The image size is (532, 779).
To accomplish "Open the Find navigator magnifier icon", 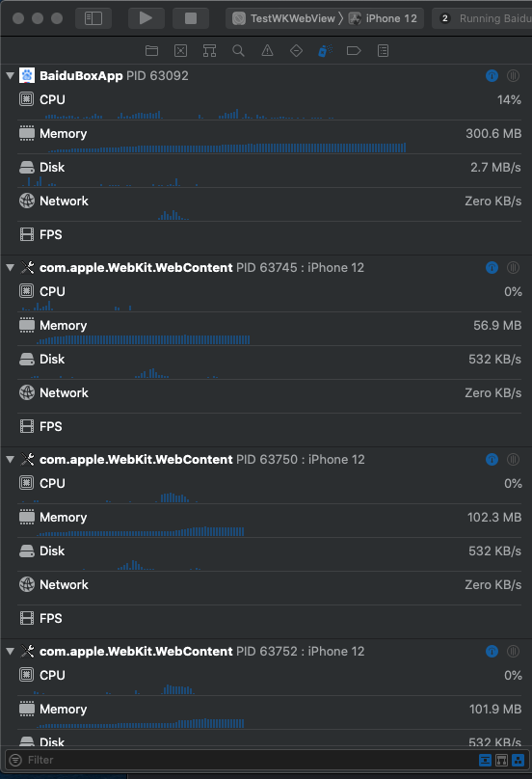I will click(238, 51).
